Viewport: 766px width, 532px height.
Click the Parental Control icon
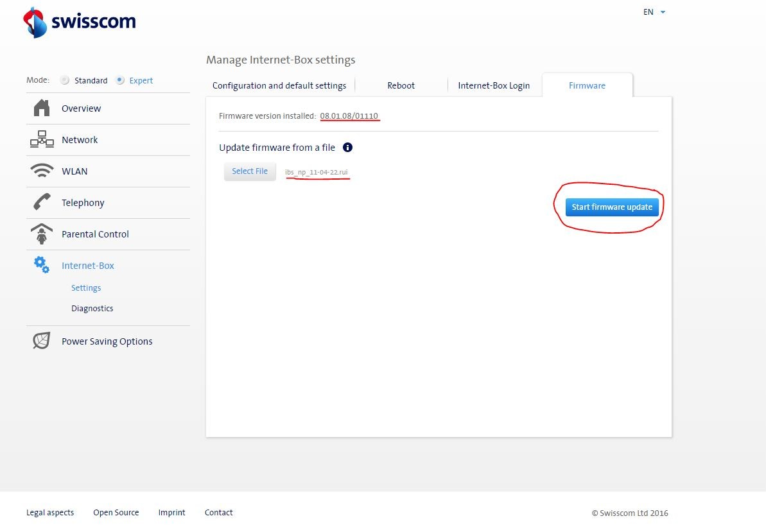pos(42,234)
